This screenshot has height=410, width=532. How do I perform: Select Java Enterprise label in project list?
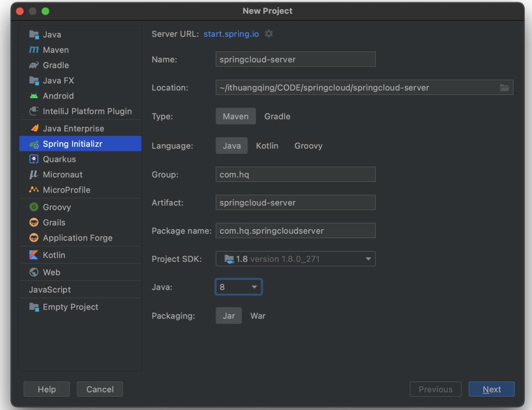(73, 128)
